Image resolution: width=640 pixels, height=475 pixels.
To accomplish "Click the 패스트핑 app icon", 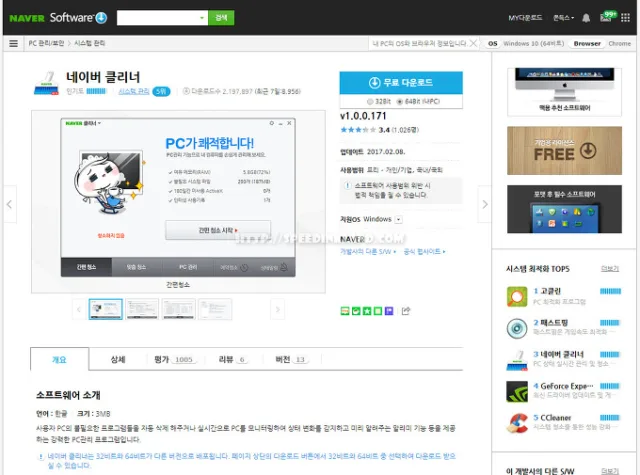I will pos(517,329).
